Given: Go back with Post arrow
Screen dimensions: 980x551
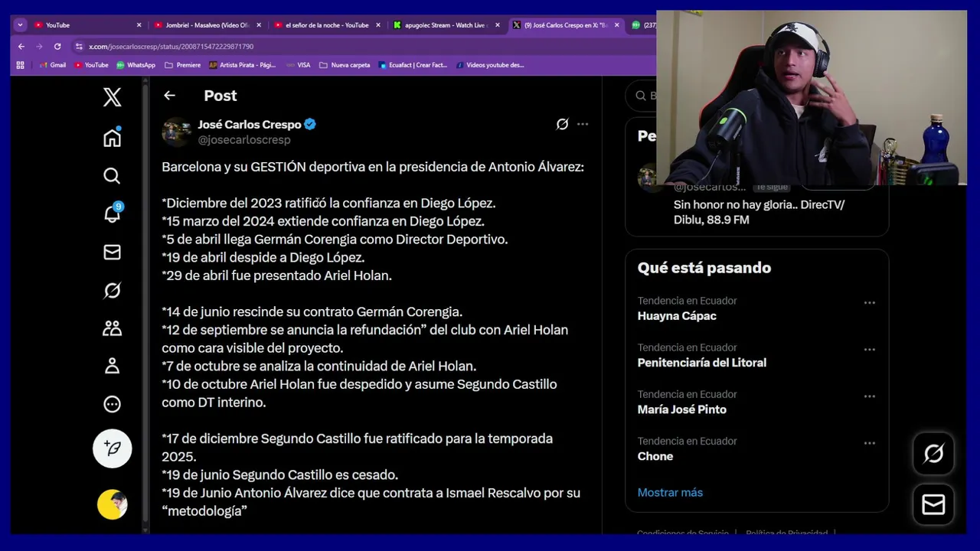Looking at the screenshot, I should 169,96.
